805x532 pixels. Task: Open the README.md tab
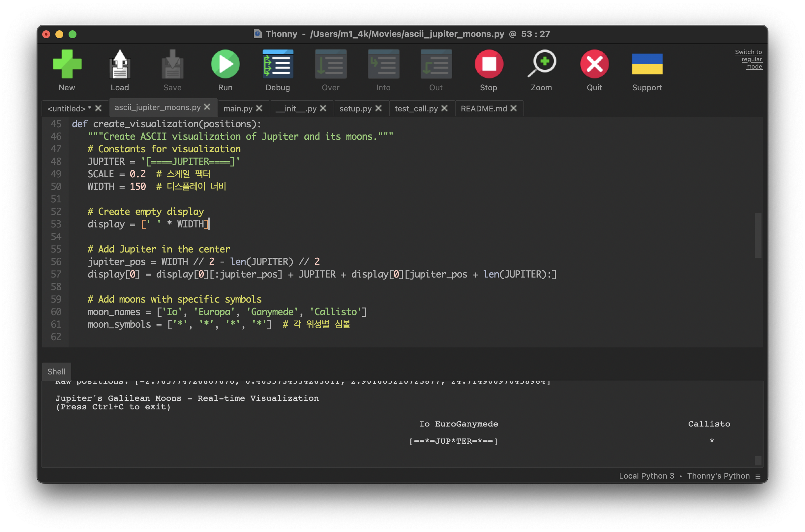point(483,108)
